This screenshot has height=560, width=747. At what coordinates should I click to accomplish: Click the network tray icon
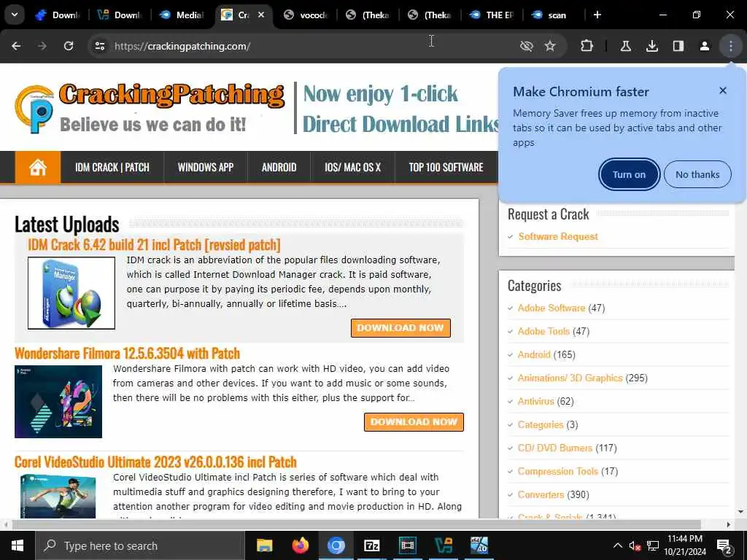click(653, 545)
